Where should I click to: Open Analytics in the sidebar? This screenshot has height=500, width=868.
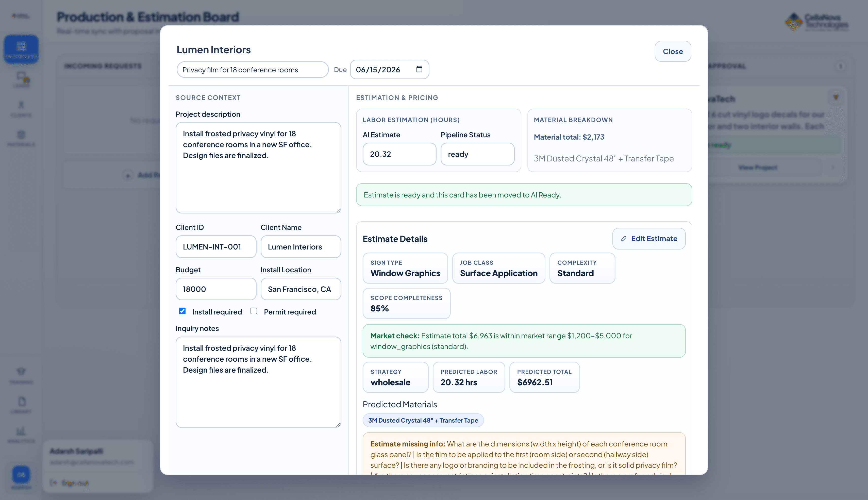click(x=21, y=435)
